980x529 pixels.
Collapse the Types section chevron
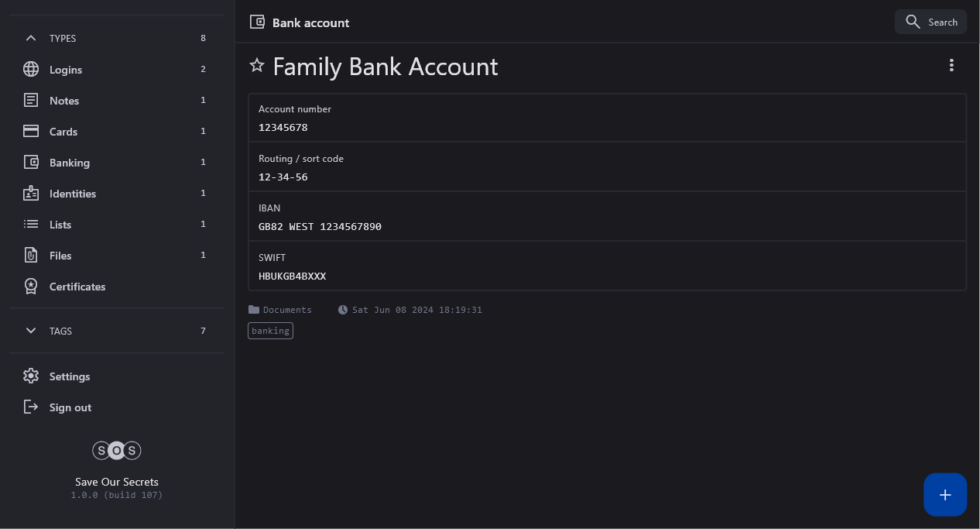coord(31,38)
